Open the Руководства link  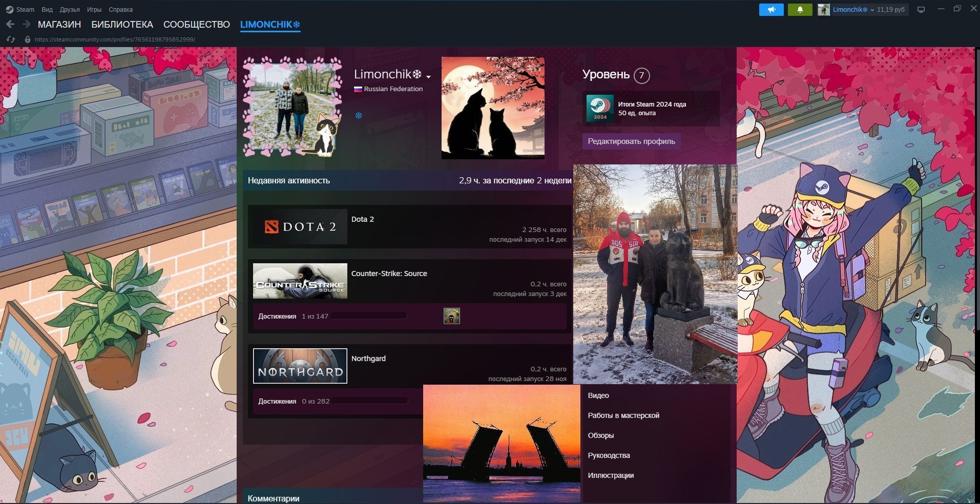click(x=609, y=455)
